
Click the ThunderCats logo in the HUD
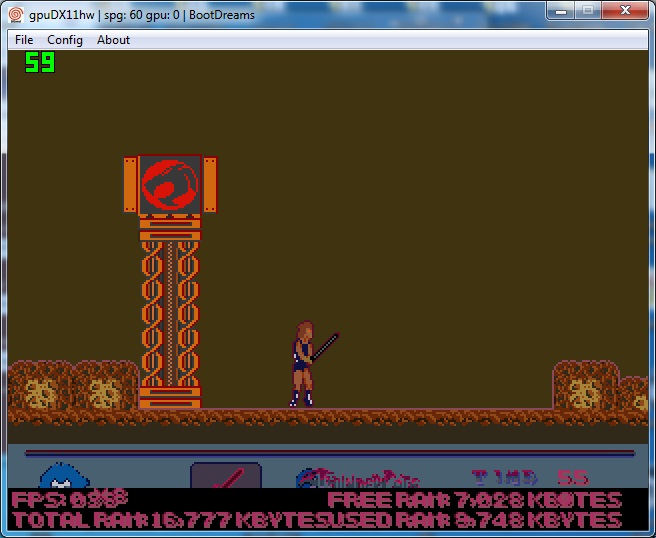pyautogui.click(x=358, y=479)
